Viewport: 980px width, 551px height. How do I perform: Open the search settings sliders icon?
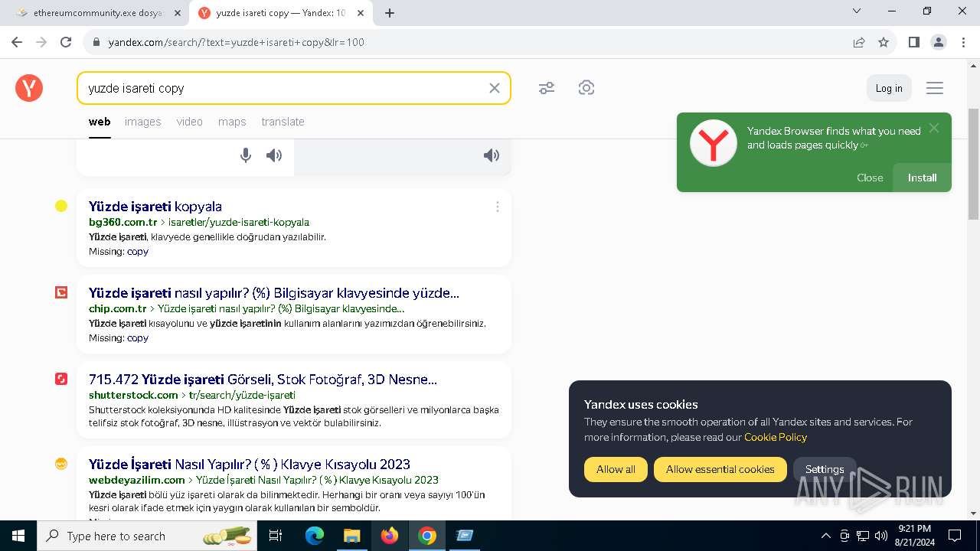[547, 88]
